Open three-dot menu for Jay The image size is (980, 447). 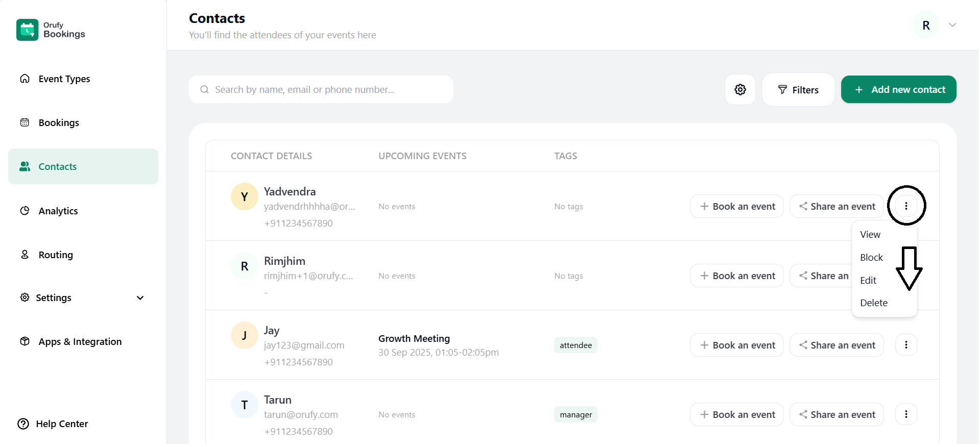point(906,345)
